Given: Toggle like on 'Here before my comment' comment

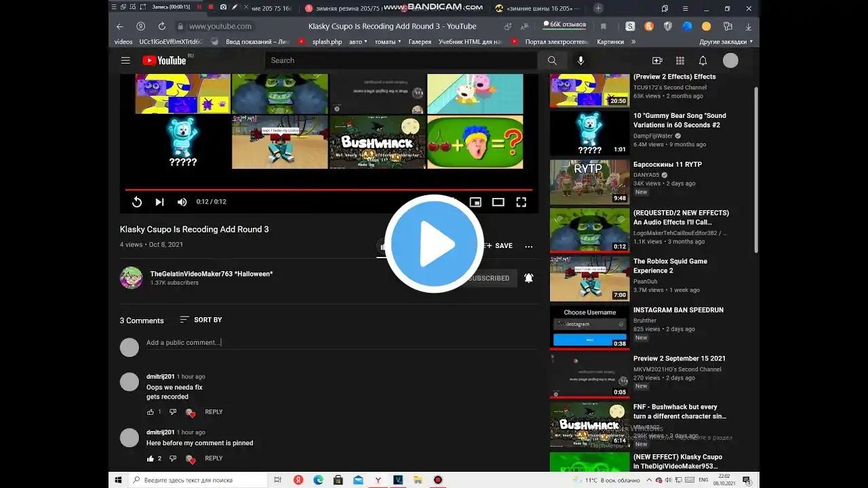Looking at the screenshot, I should tap(151, 459).
